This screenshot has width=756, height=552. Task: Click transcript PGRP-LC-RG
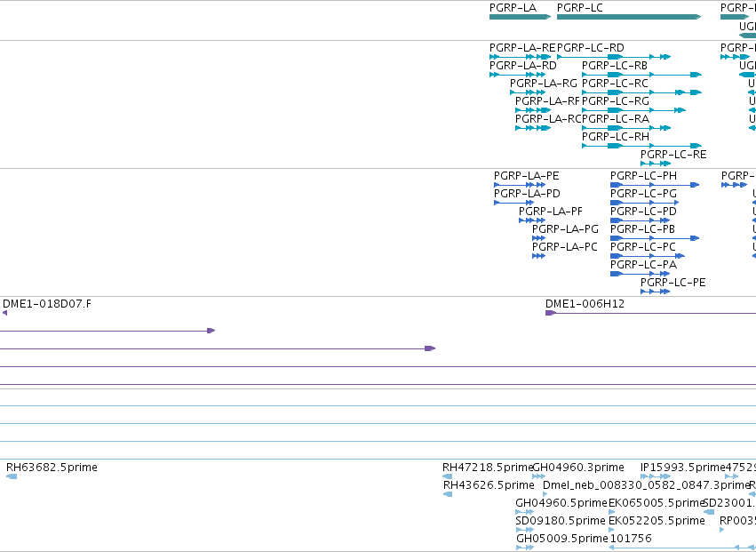(x=633, y=110)
